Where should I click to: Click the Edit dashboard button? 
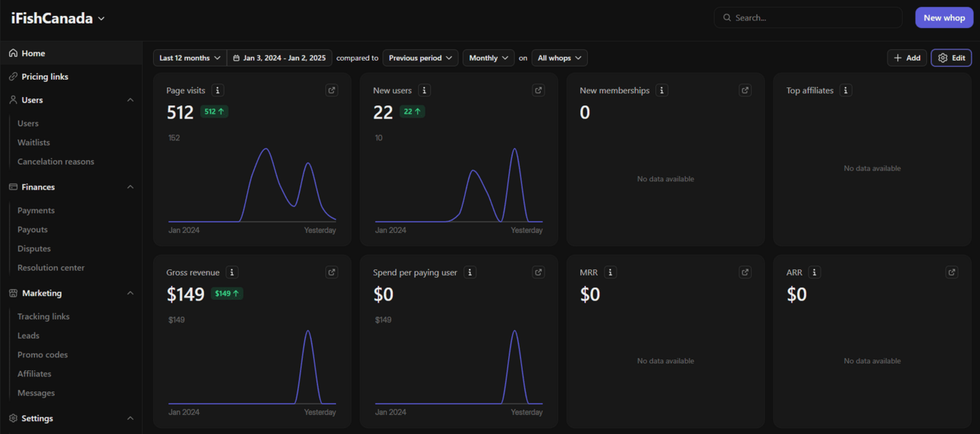pyautogui.click(x=951, y=58)
